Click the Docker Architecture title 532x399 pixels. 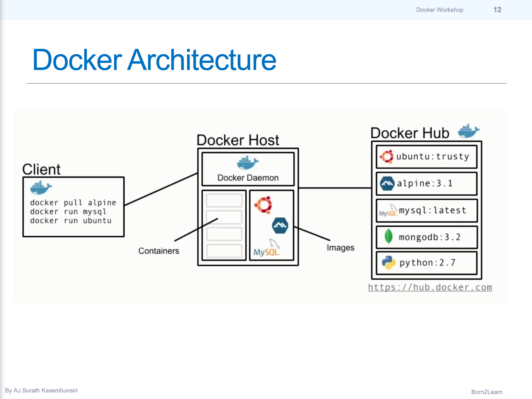click(154, 60)
